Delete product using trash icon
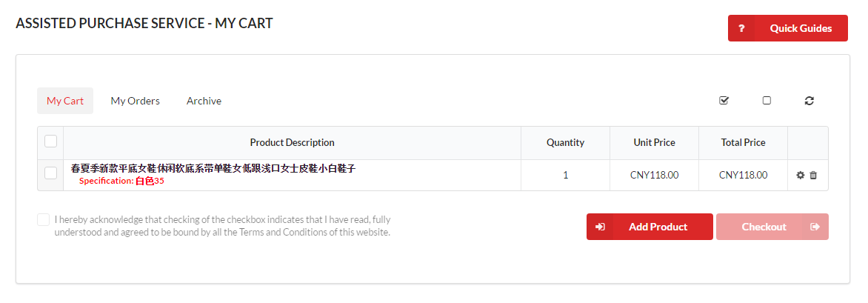Viewport: 868px width, 303px height. [x=813, y=175]
